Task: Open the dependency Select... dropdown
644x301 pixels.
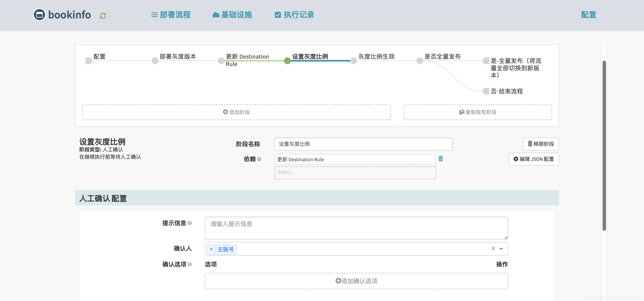Action: click(x=355, y=172)
